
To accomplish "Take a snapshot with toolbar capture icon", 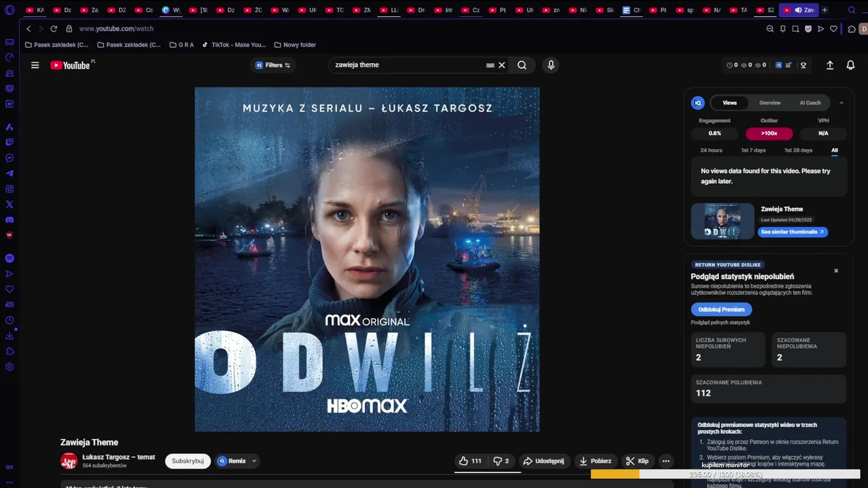I will 795,28.
